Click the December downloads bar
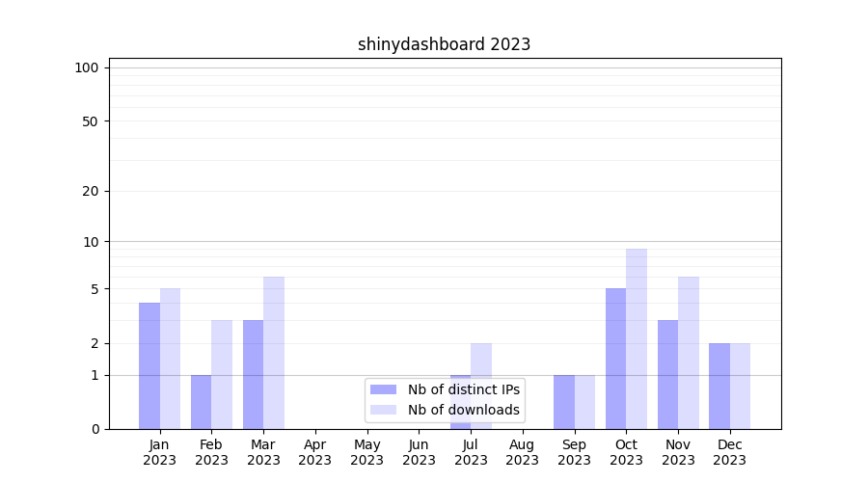Image resolution: width=868 pixels, height=482 pixels. [740, 386]
